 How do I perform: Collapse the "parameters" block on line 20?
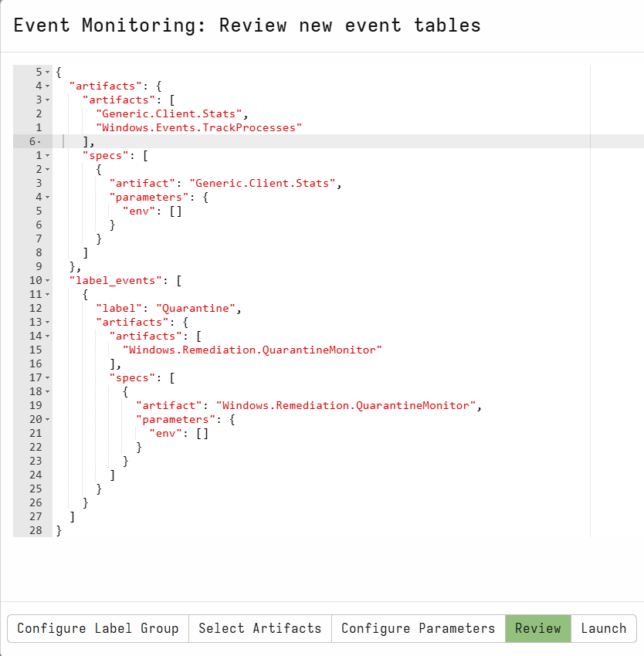pos(47,420)
